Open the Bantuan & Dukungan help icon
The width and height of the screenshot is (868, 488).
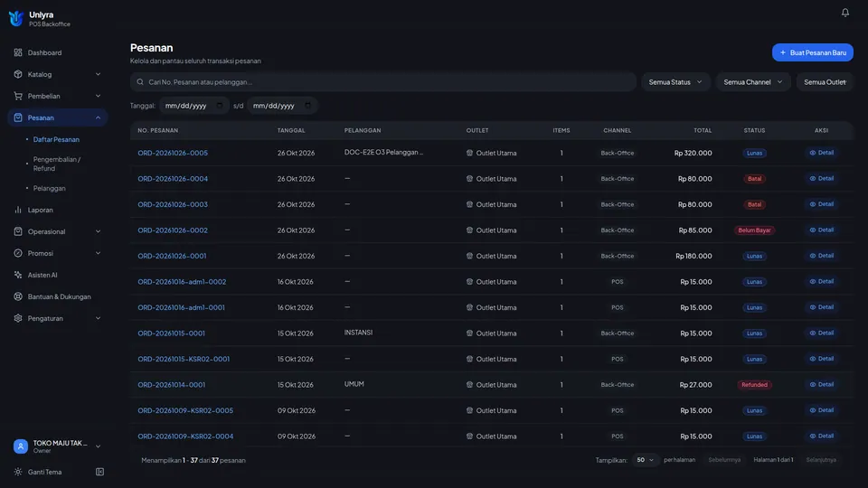pos(18,296)
